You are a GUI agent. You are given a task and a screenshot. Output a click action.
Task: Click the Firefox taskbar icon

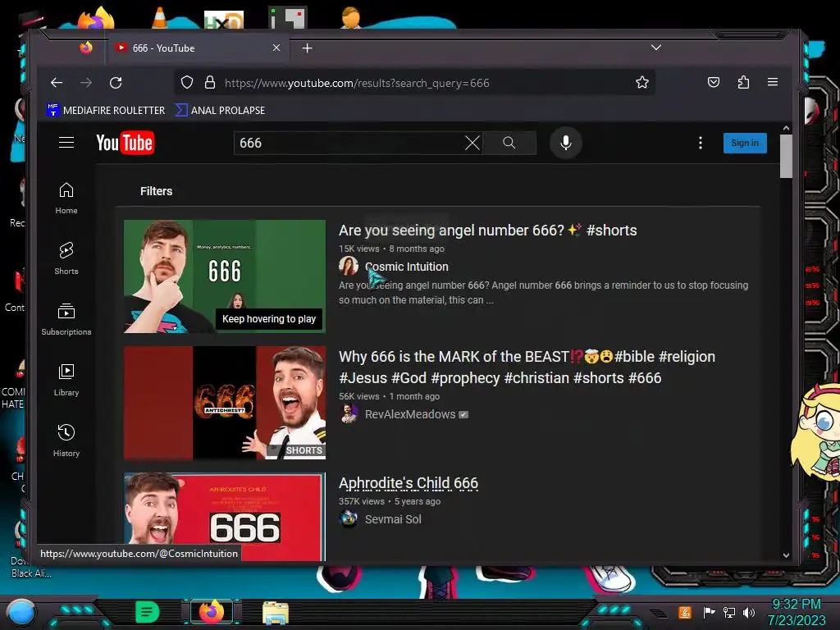point(212,612)
